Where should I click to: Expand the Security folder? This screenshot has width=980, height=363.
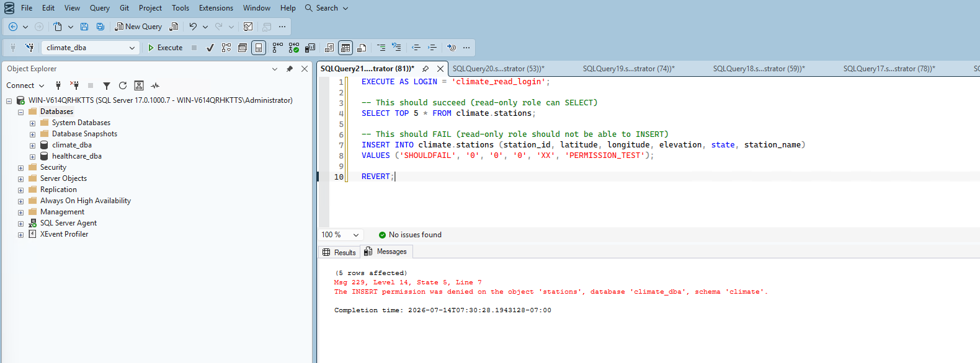(20, 168)
